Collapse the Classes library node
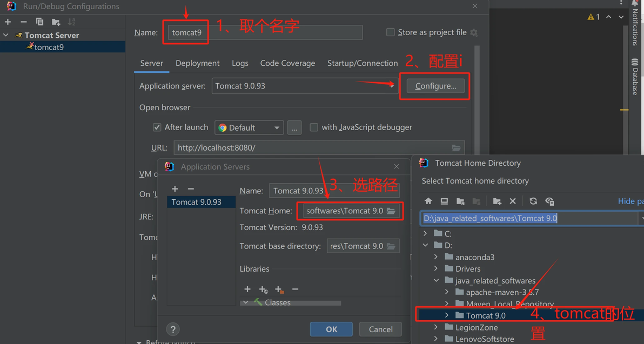 [246, 302]
